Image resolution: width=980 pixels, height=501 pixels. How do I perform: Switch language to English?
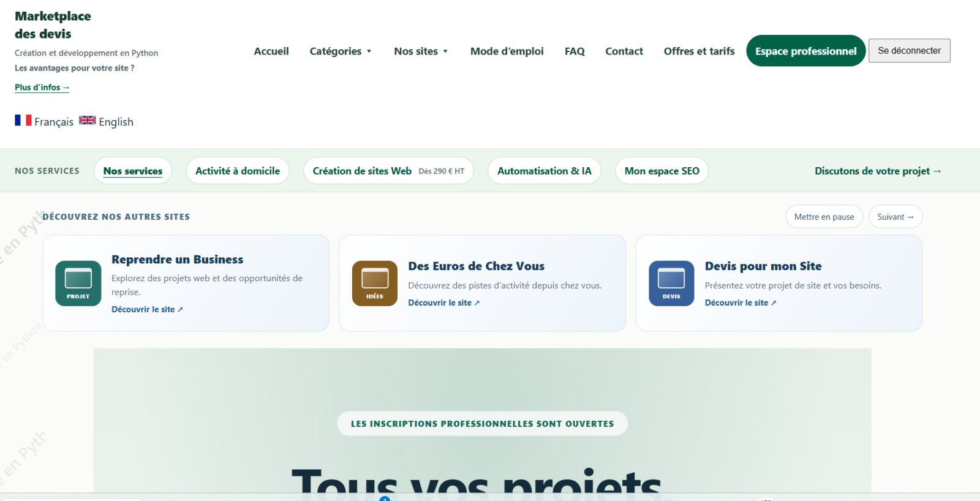(x=116, y=122)
